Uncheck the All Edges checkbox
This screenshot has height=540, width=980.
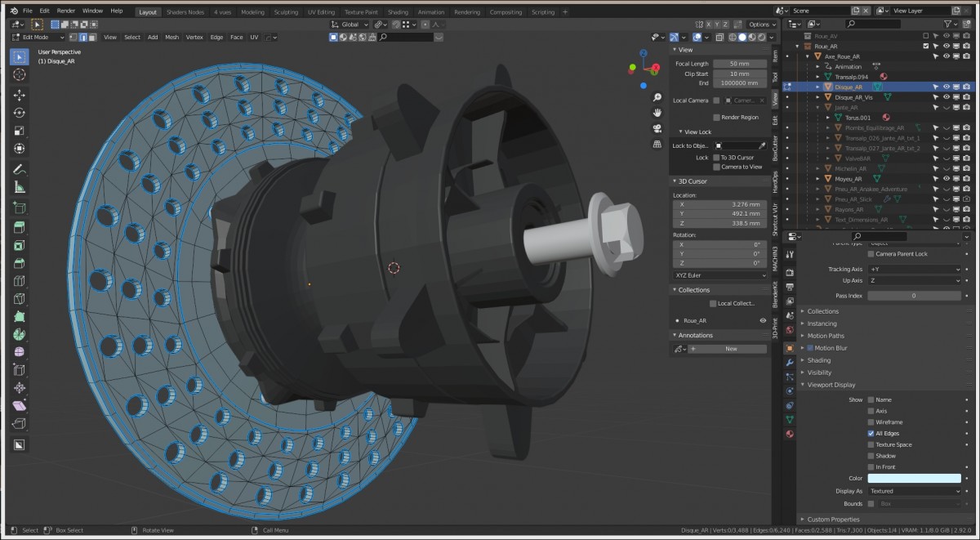point(871,434)
